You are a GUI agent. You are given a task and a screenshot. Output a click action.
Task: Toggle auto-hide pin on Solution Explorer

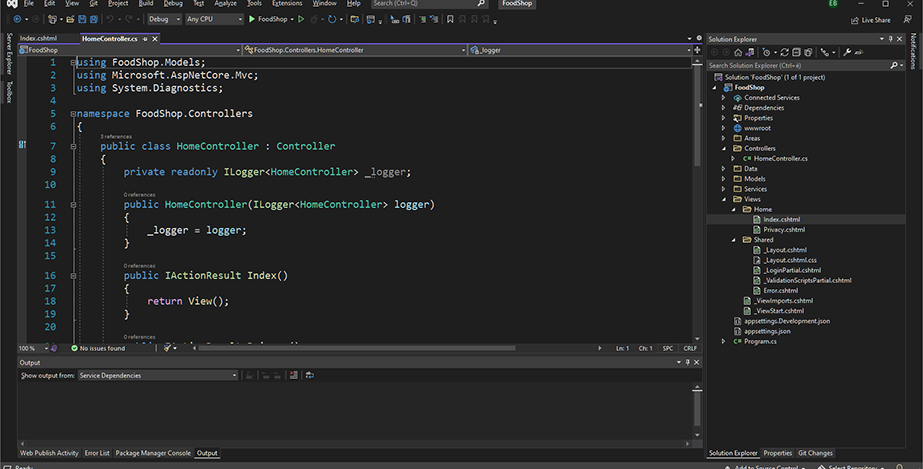click(x=891, y=39)
